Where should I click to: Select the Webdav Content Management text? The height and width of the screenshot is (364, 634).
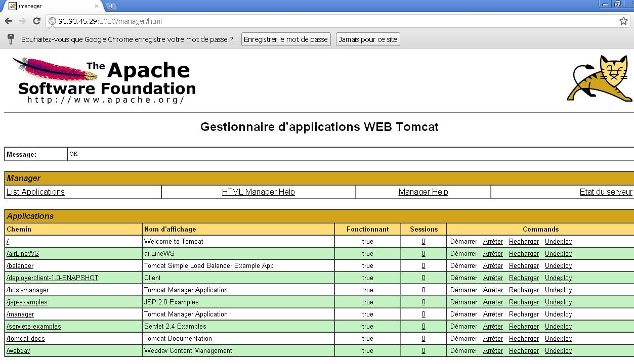[188, 351]
